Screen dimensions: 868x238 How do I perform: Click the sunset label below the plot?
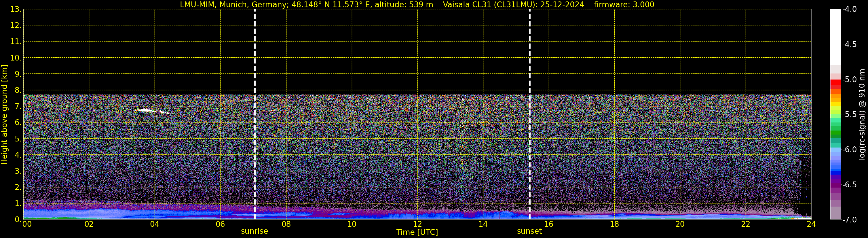coord(529,231)
